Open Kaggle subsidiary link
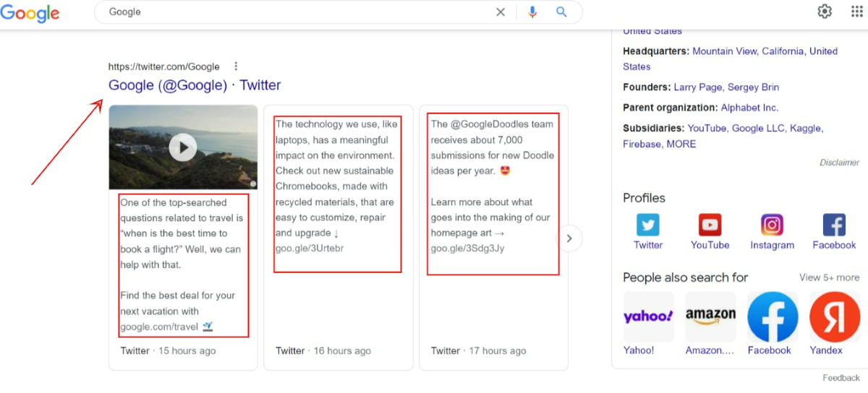This screenshot has width=868, height=393. pyautogui.click(x=806, y=129)
